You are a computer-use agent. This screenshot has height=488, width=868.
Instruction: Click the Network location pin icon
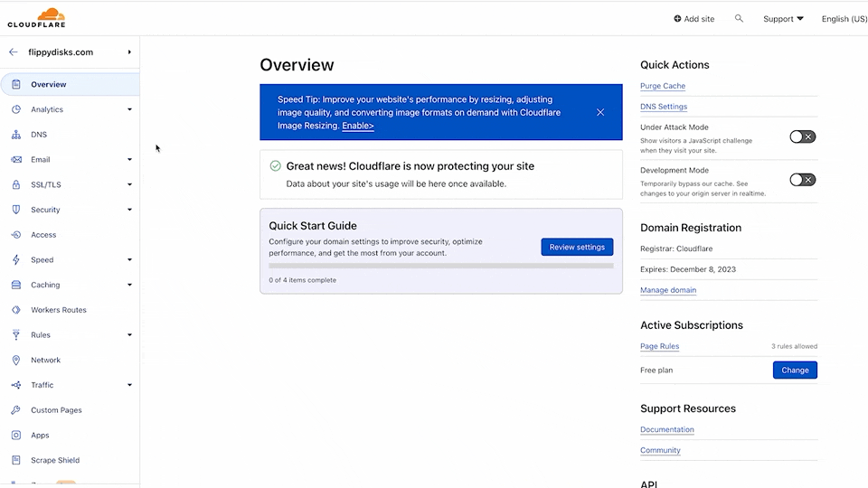(16, 361)
